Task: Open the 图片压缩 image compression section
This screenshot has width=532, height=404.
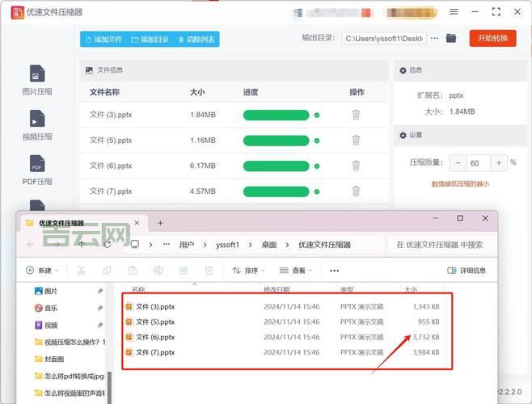Action: point(37,80)
